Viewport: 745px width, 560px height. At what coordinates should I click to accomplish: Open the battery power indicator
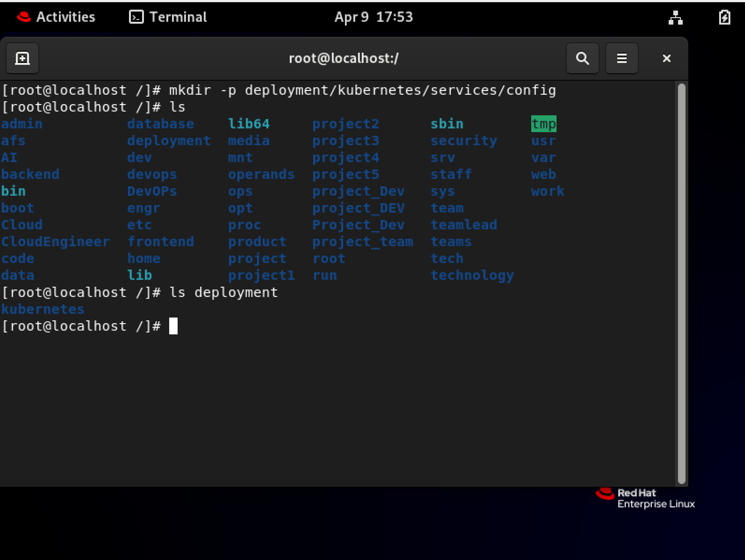[724, 17]
